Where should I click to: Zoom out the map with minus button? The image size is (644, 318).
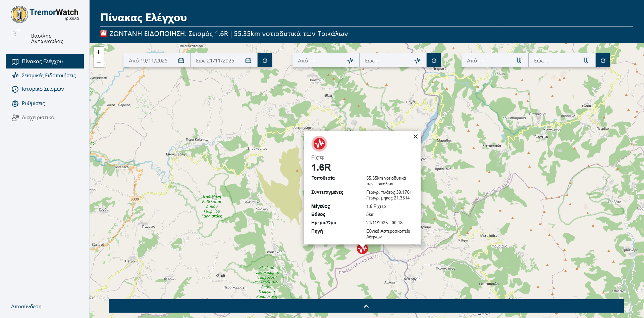[x=98, y=62]
